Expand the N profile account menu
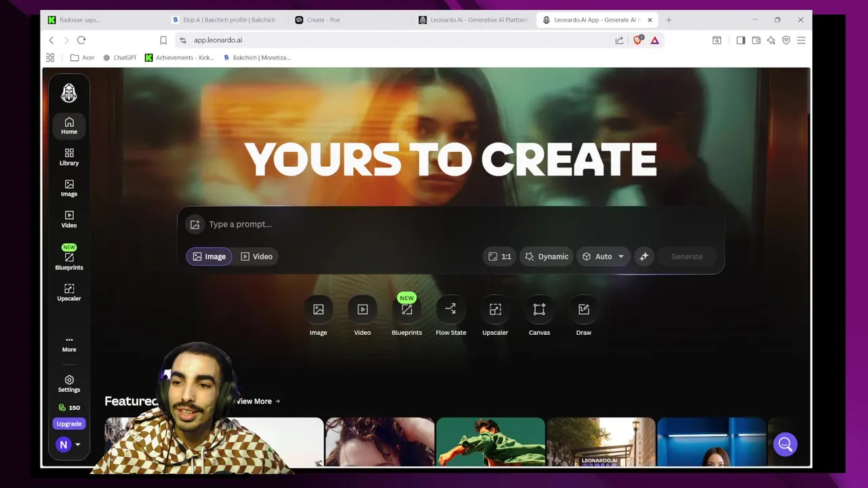Viewport: 868px width, 488px height. tap(68, 445)
